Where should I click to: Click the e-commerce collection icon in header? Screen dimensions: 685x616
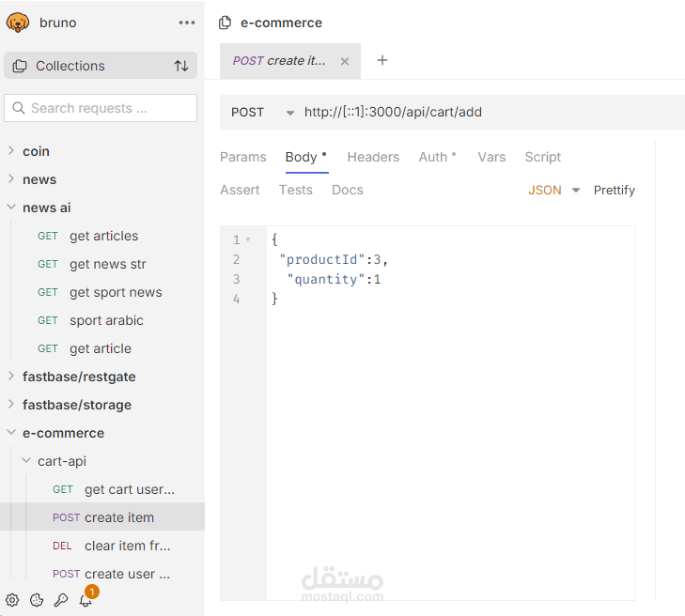pos(225,23)
